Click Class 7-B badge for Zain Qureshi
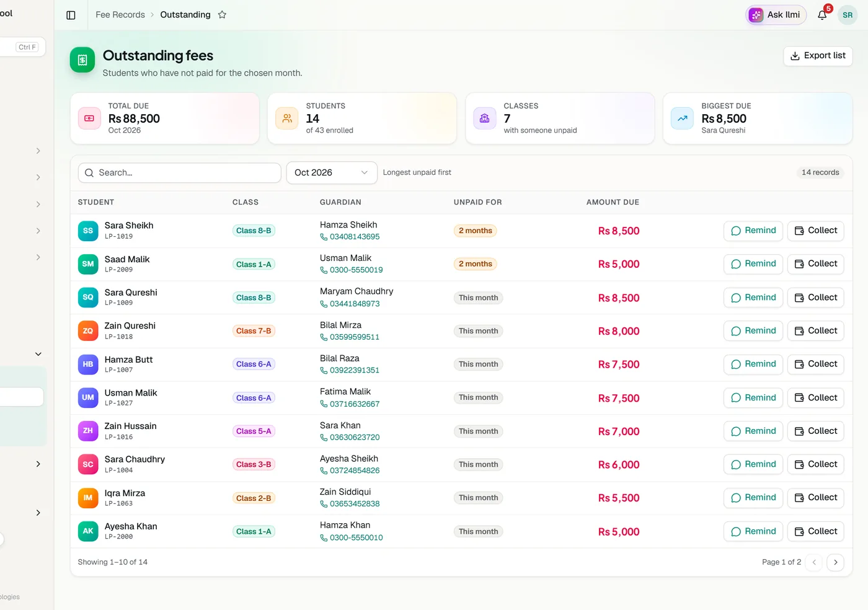This screenshot has height=610, width=868. click(x=254, y=331)
